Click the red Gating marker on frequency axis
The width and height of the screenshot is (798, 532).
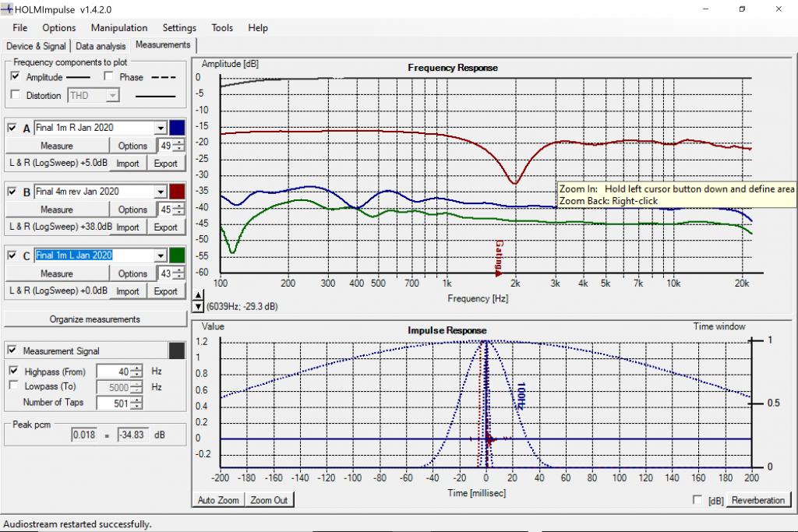coord(499,258)
